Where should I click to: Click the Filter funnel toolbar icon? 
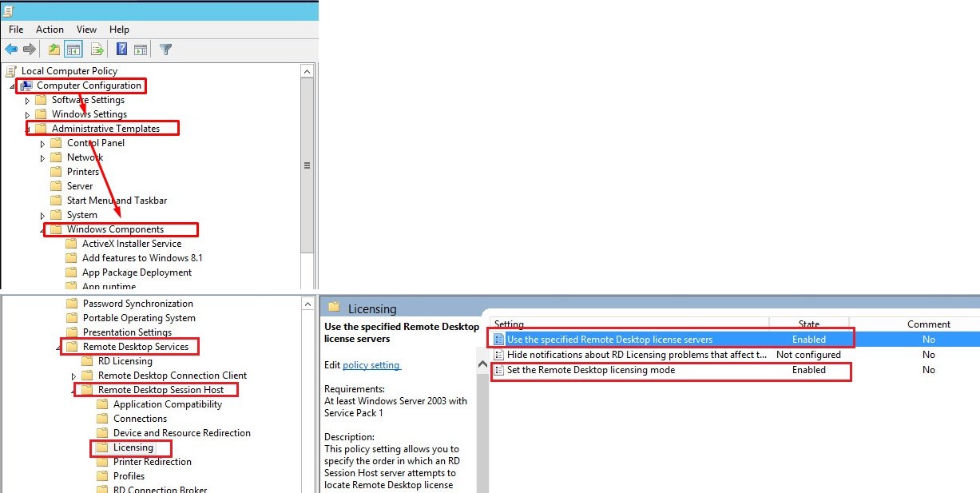pyautogui.click(x=165, y=50)
